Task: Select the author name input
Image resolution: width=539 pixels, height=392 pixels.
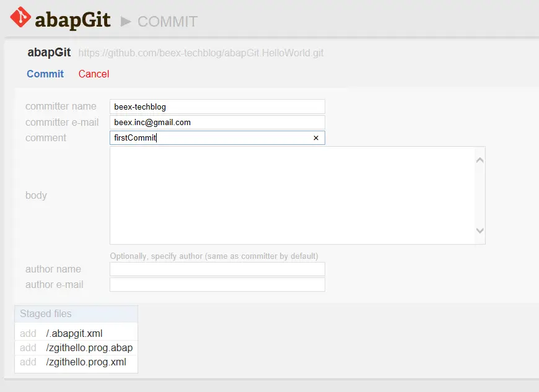Action: pos(217,269)
